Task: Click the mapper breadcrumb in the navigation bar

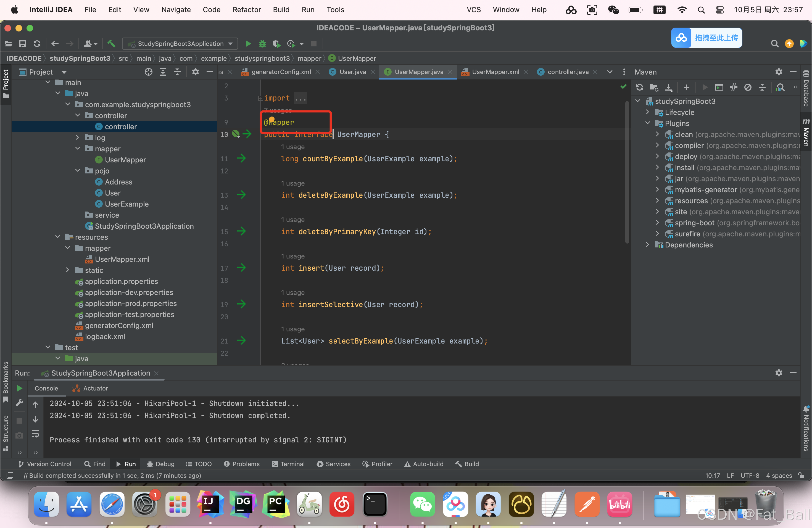Action: (309, 58)
